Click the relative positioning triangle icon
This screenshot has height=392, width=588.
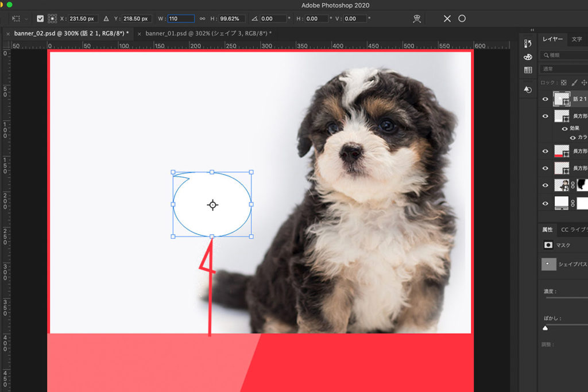[106, 18]
